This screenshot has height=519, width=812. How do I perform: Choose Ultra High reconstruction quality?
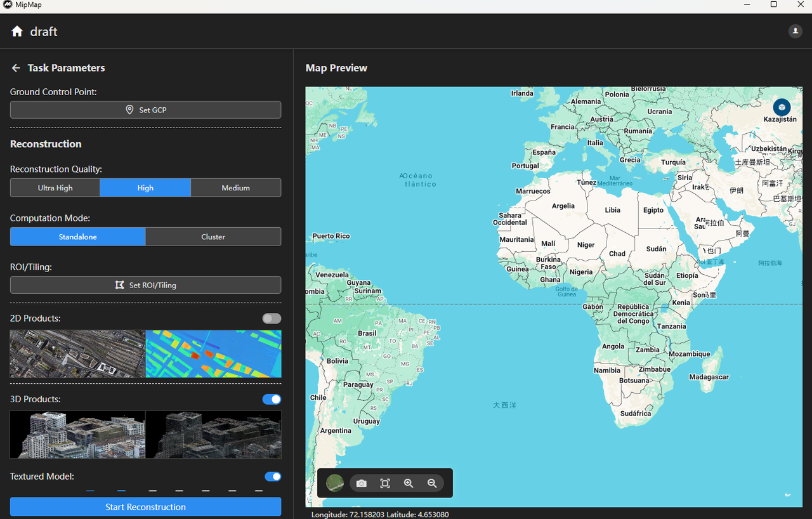[x=55, y=188]
